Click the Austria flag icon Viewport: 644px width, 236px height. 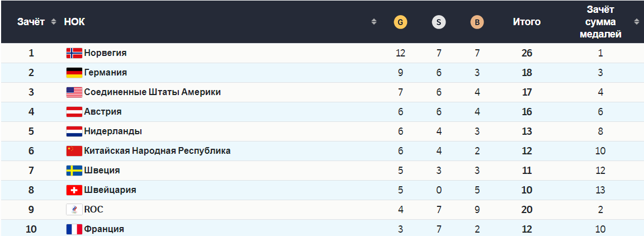[x=74, y=112]
